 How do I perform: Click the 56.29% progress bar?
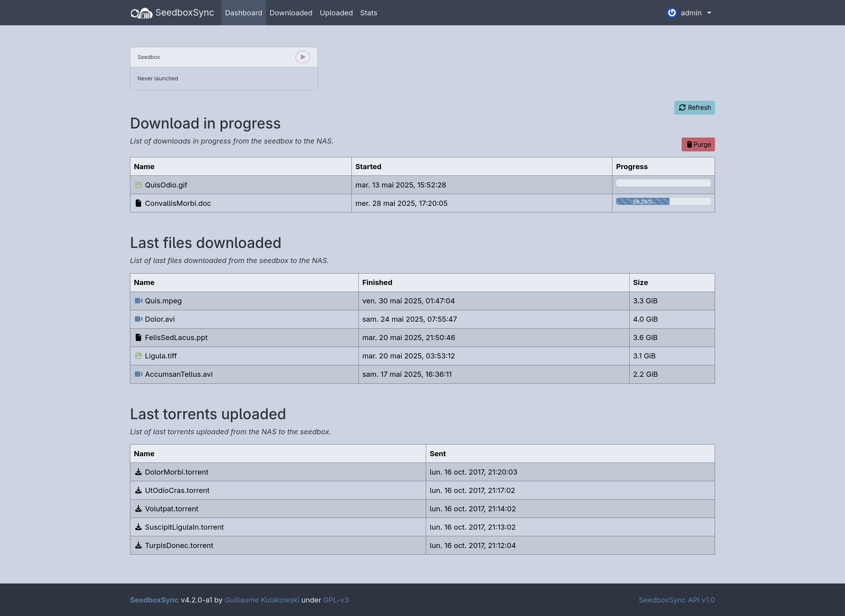tap(663, 202)
